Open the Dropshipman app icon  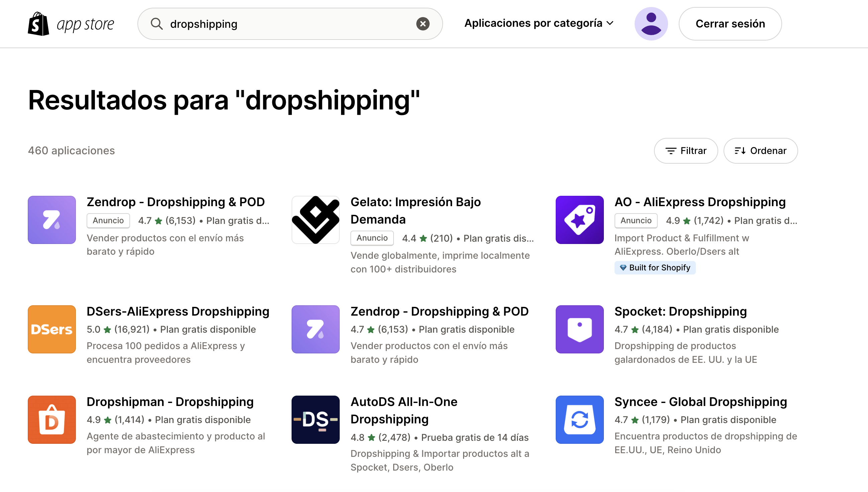(x=51, y=419)
